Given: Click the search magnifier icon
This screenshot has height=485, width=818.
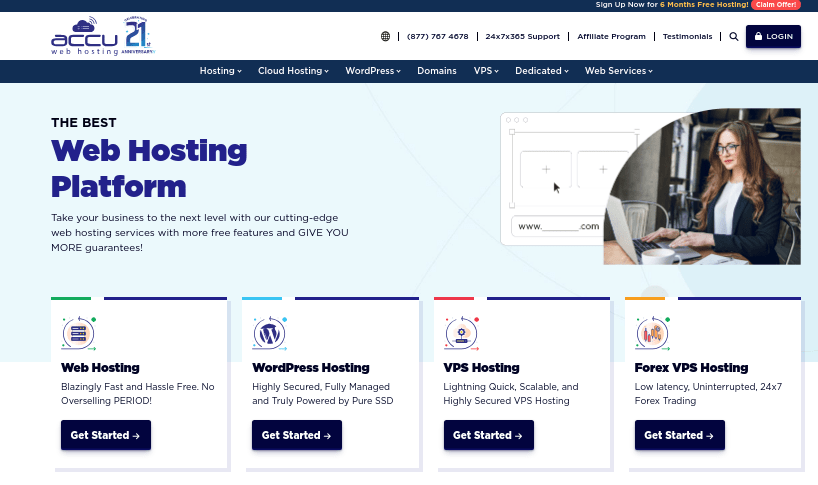Looking at the screenshot, I should pos(733,37).
